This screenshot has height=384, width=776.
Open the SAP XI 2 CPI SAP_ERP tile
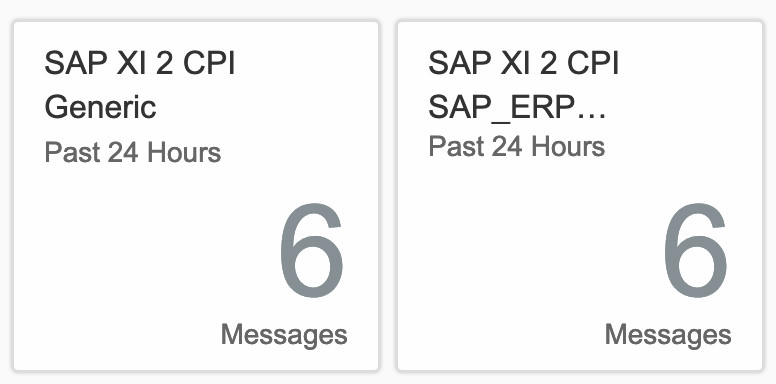coord(580,195)
